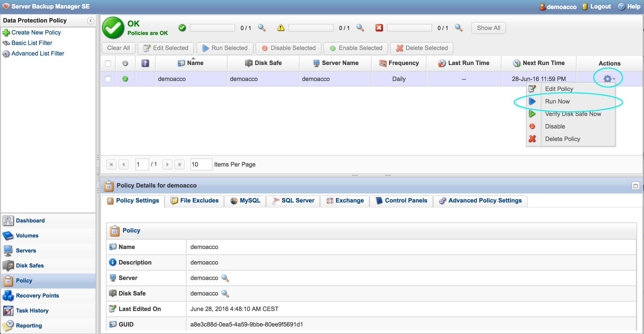644x334 pixels.
Task: Open Recovery Points from the sidebar
Action: point(37,296)
